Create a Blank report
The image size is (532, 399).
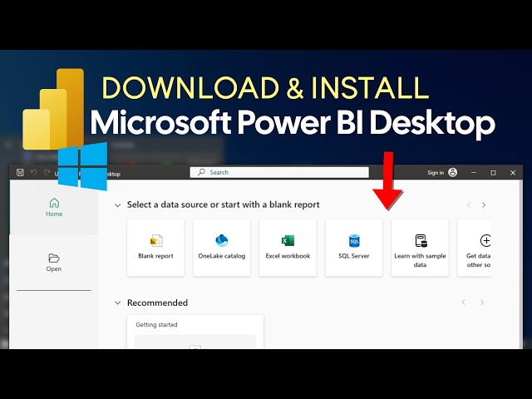[x=155, y=248]
